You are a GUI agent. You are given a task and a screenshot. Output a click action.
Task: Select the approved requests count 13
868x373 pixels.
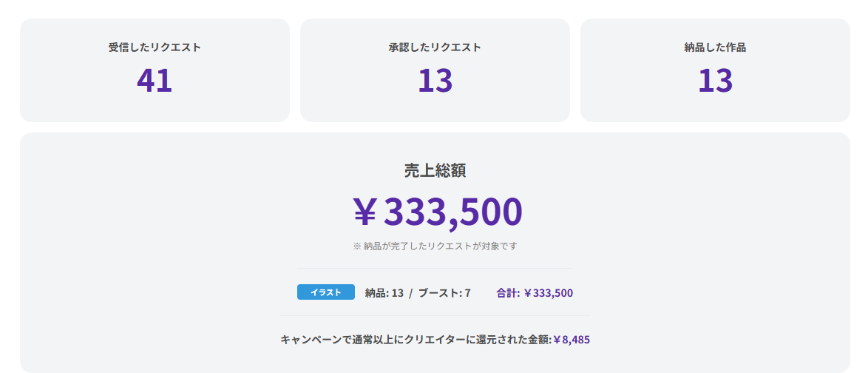click(435, 81)
